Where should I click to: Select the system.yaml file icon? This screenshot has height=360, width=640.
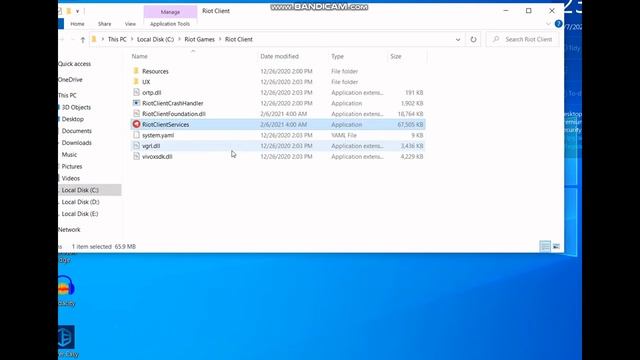[136, 135]
